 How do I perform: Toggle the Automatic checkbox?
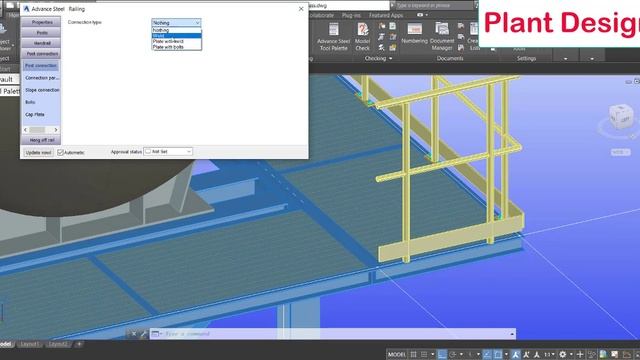(x=60, y=153)
